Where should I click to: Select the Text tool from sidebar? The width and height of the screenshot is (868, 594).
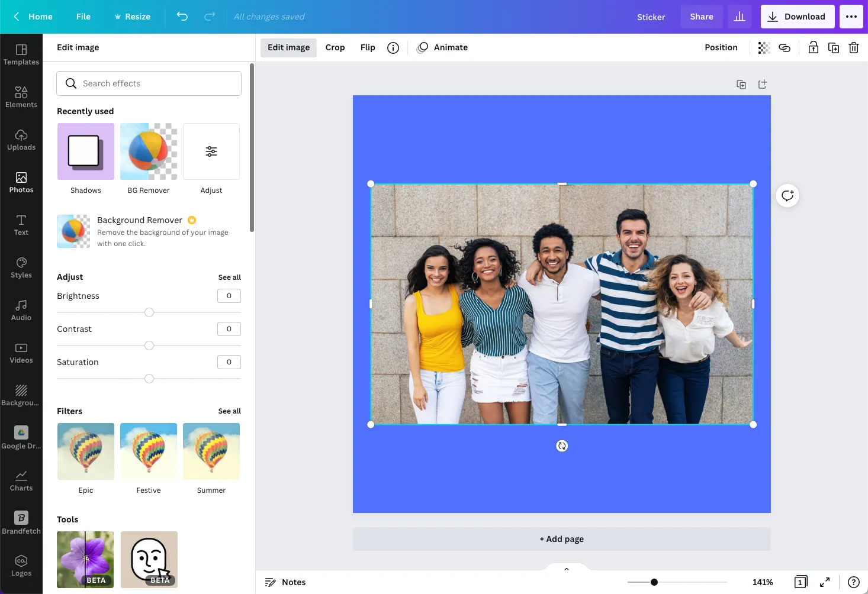click(21, 225)
